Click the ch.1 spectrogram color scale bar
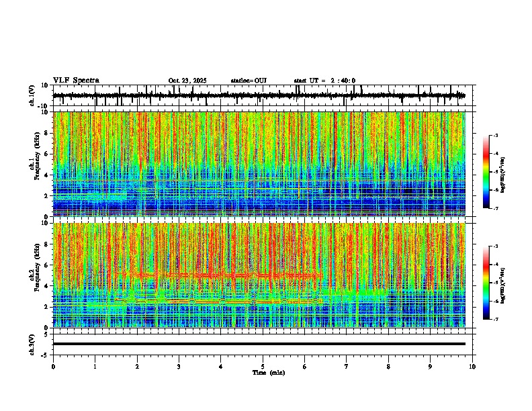This screenshot has width=532, height=411. point(486,172)
